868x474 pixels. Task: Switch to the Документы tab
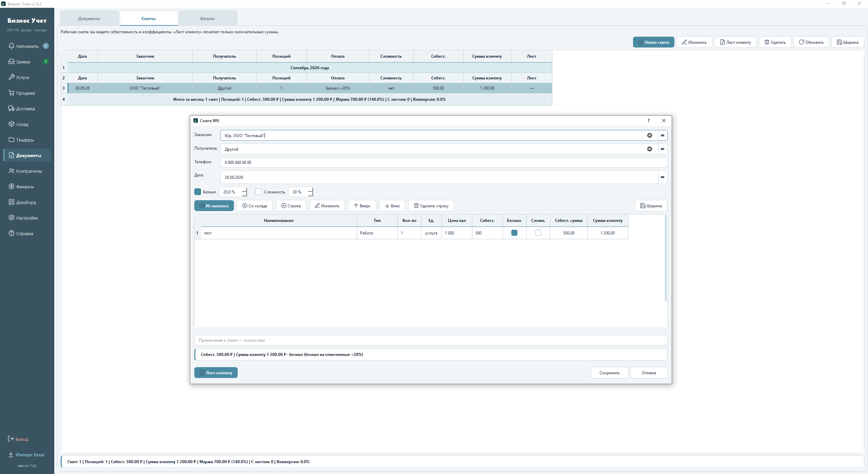(89, 18)
